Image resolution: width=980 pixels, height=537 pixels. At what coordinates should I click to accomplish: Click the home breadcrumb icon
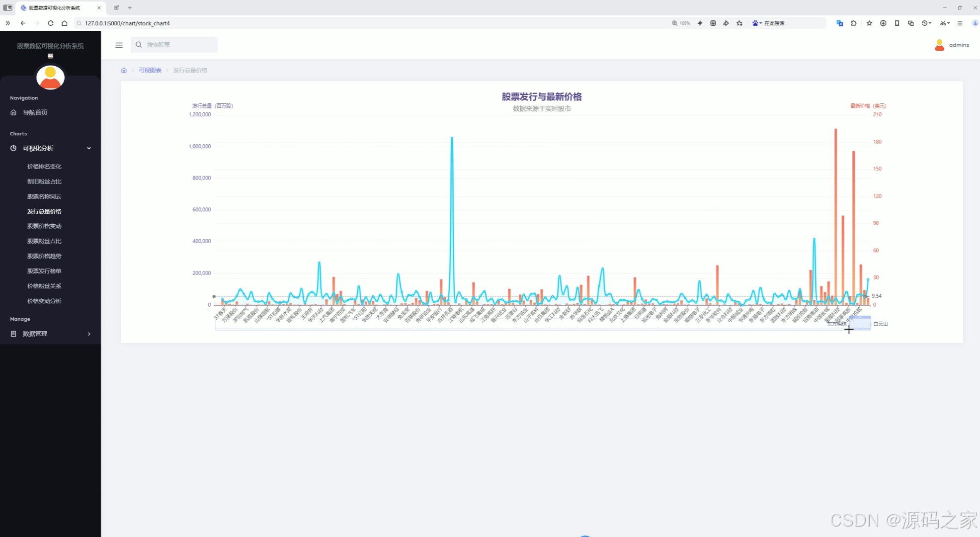pyautogui.click(x=124, y=70)
